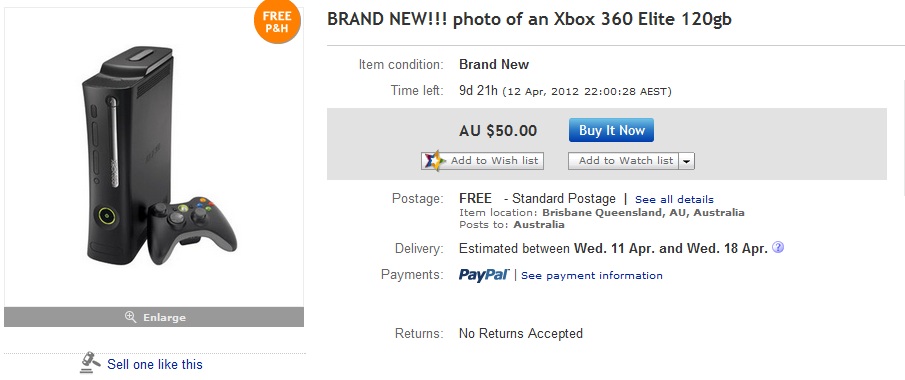905x380 pixels.
Task: Click the Buy It Now button
Action: pyautogui.click(x=611, y=130)
